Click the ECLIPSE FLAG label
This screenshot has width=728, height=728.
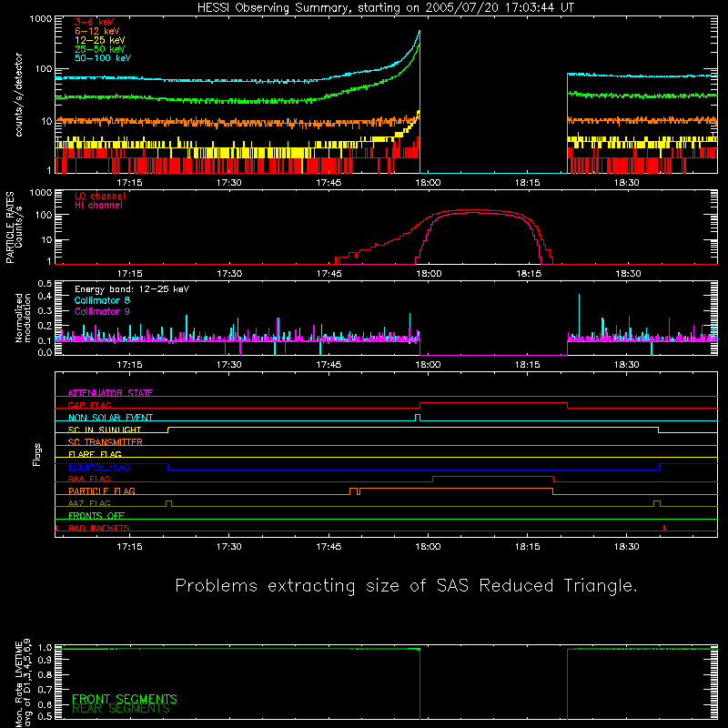click(99, 467)
